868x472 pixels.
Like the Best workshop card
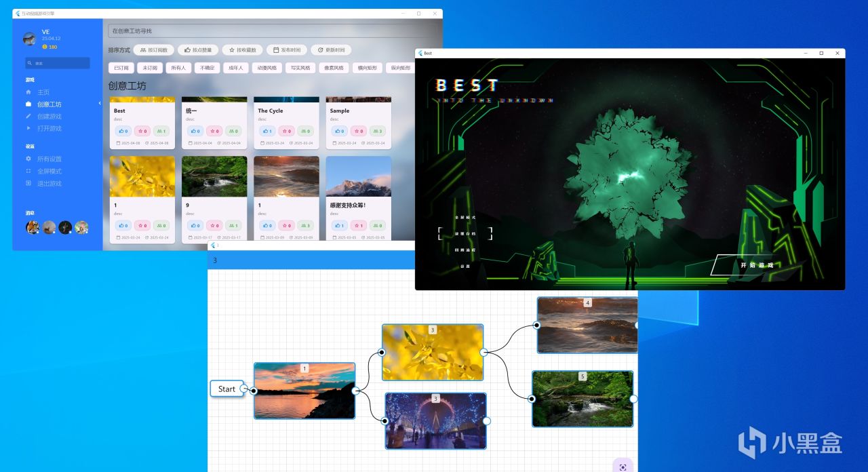[123, 131]
